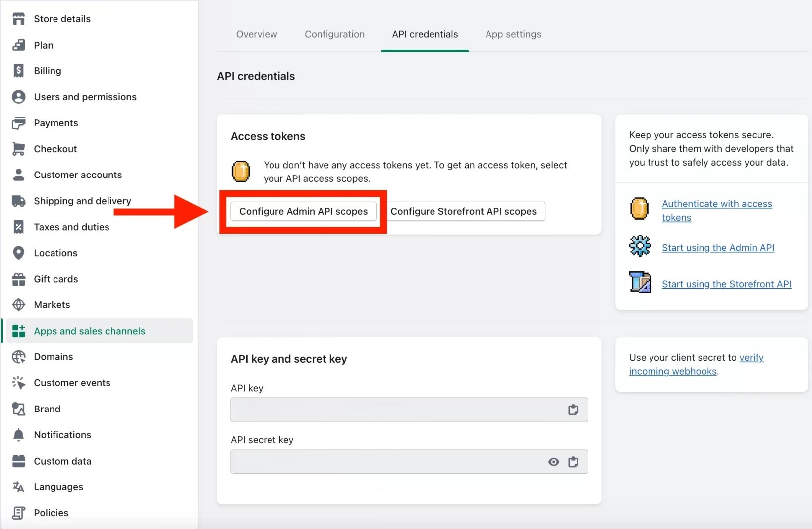Select the API credentials tab

pos(425,34)
